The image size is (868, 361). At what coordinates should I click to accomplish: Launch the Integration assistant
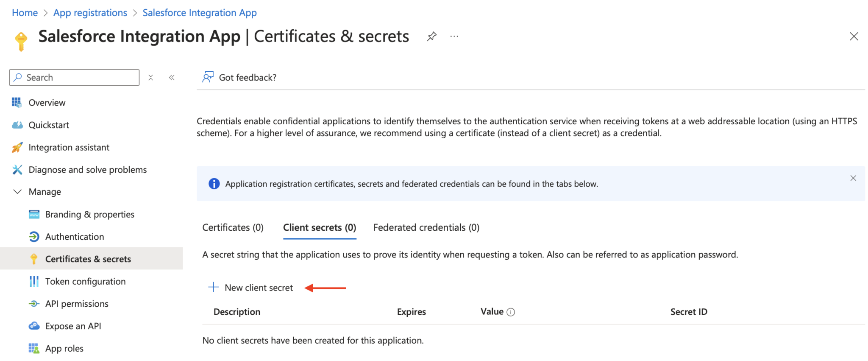click(68, 147)
